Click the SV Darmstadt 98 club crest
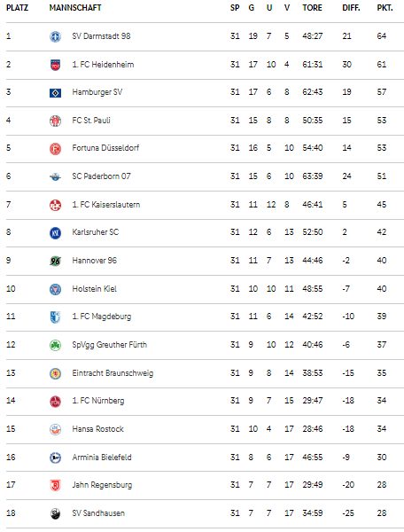 (55, 36)
